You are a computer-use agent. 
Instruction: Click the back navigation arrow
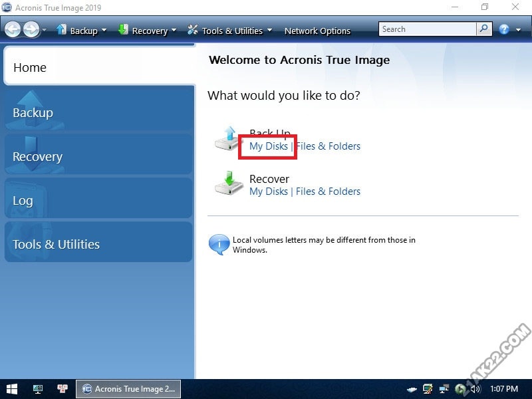click(13, 29)
